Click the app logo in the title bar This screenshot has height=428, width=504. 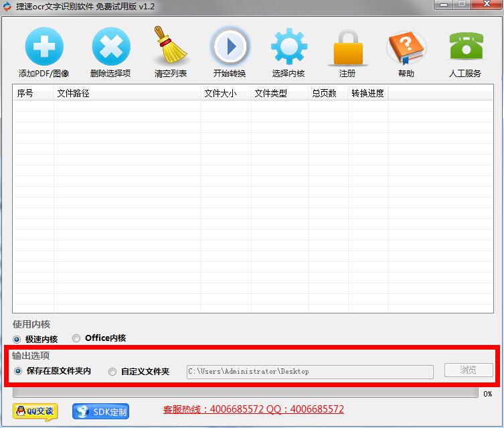pos(7,7)
